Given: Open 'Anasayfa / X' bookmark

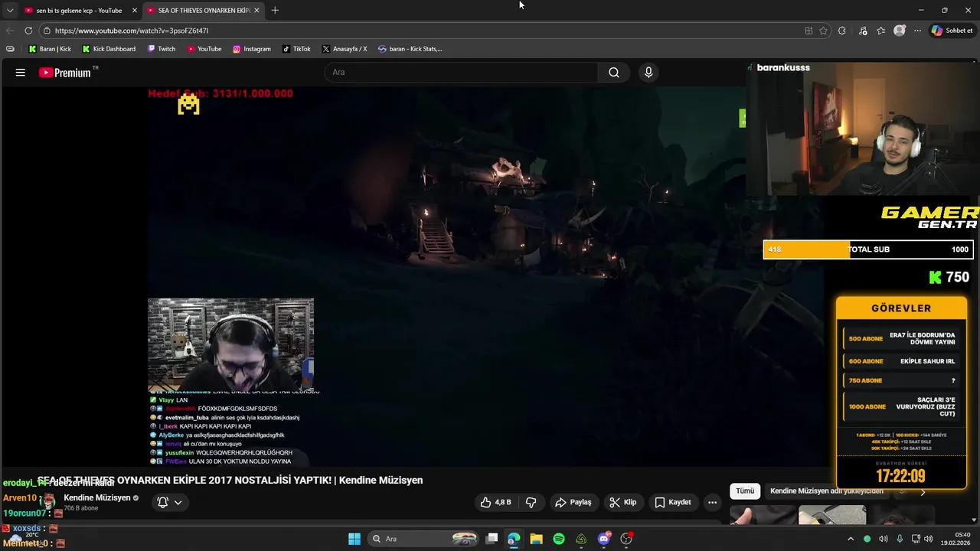Looking at the screenshot, I should (x=345, y=49).
